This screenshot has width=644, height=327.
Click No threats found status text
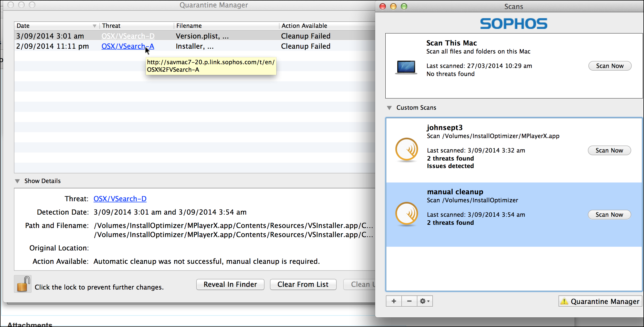tap(451, 74)
